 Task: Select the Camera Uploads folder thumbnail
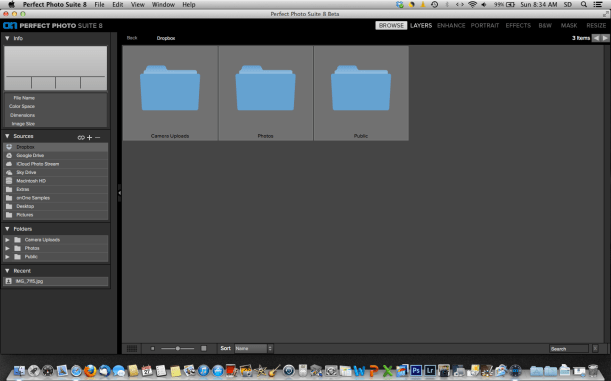(x=170, y=93)
